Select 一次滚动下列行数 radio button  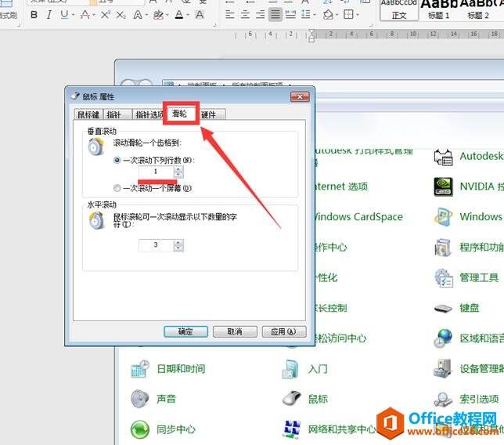click(x=117, y=161)
